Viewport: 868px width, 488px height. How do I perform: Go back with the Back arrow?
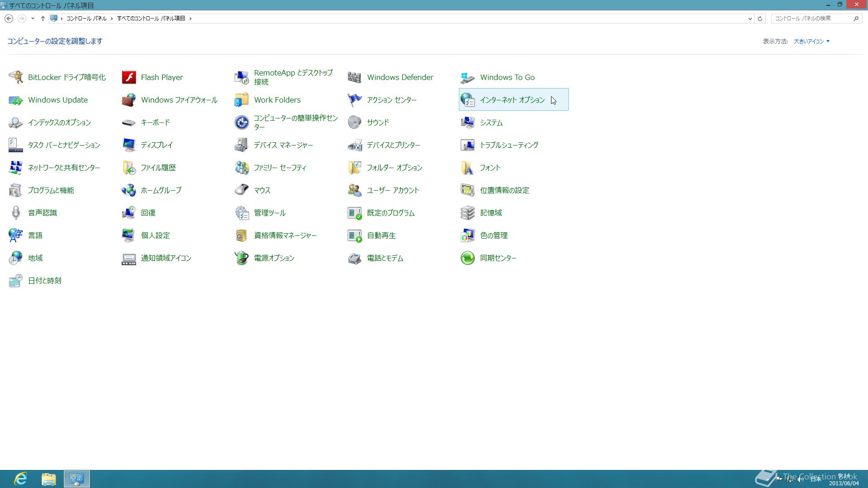tap(9, 19)
